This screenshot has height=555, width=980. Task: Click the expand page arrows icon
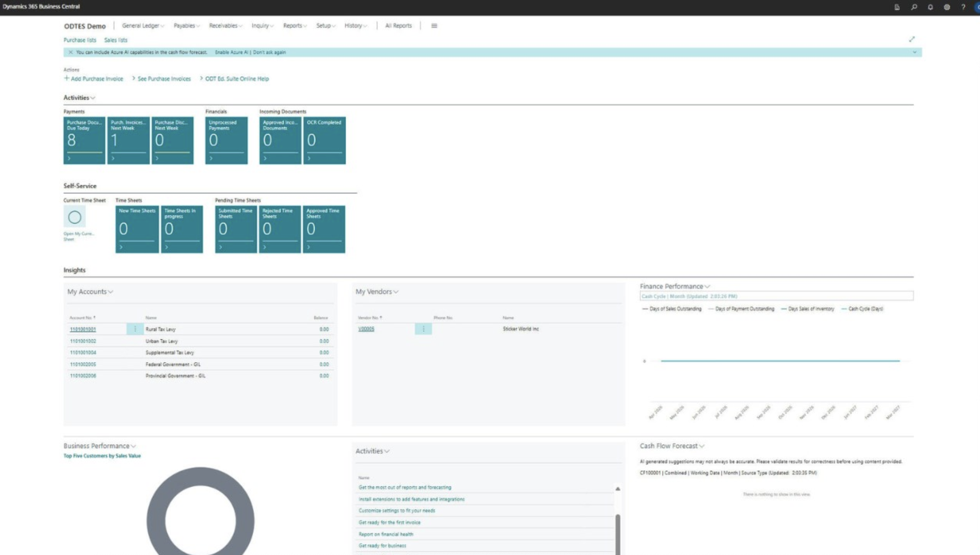point(912,39)
